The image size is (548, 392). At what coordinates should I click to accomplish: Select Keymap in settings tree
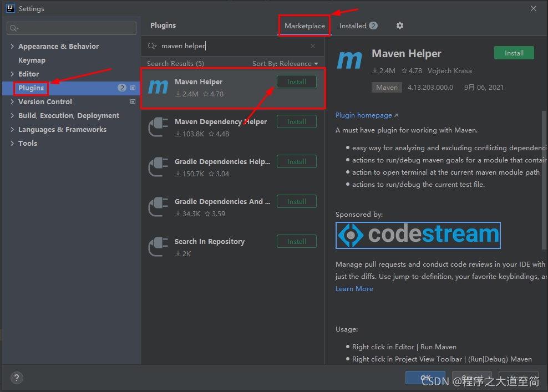click(x=32, y=60)
